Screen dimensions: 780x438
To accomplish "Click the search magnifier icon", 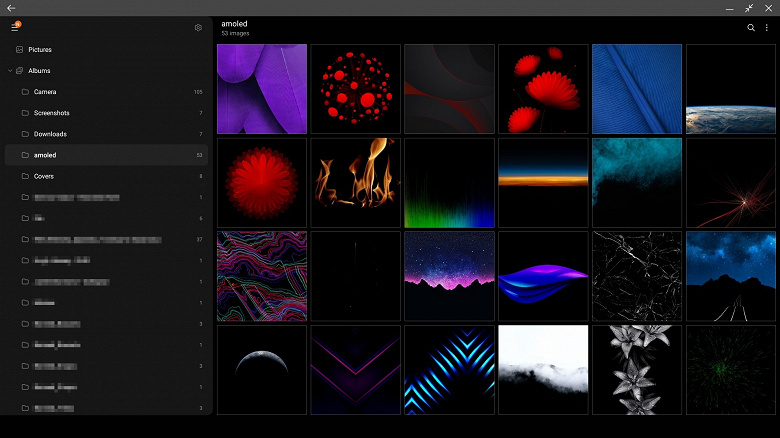I will pos(751,28).
